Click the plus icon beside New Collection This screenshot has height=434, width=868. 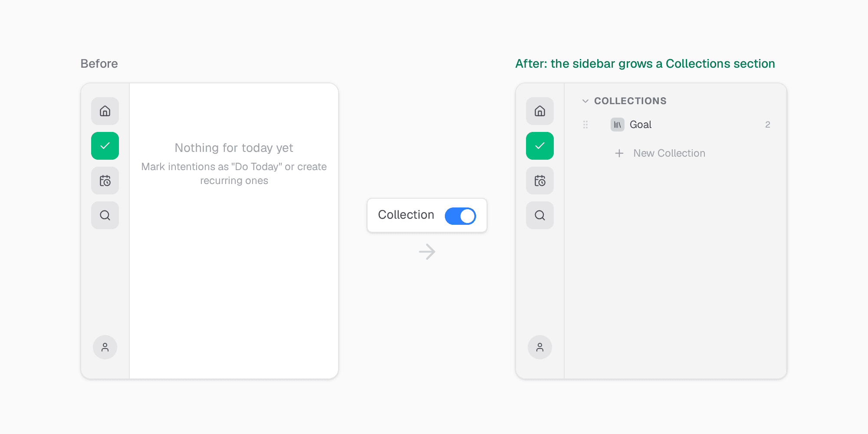click(x=619, y=153)
